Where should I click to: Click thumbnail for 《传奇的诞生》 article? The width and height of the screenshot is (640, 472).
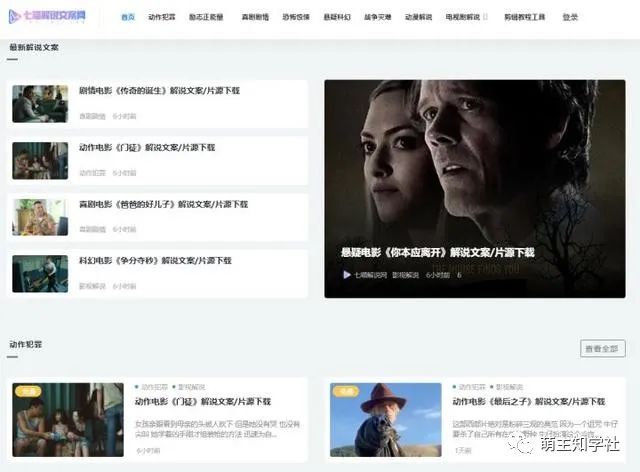point(40,104)
